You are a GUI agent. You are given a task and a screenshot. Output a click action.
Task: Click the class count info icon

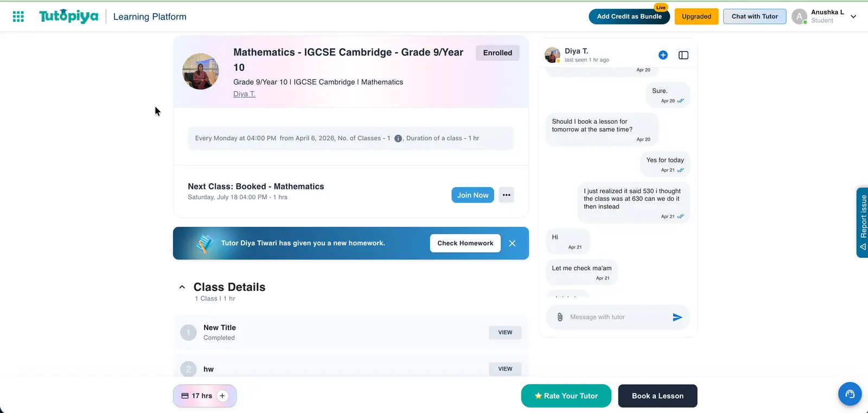[398, 138]
